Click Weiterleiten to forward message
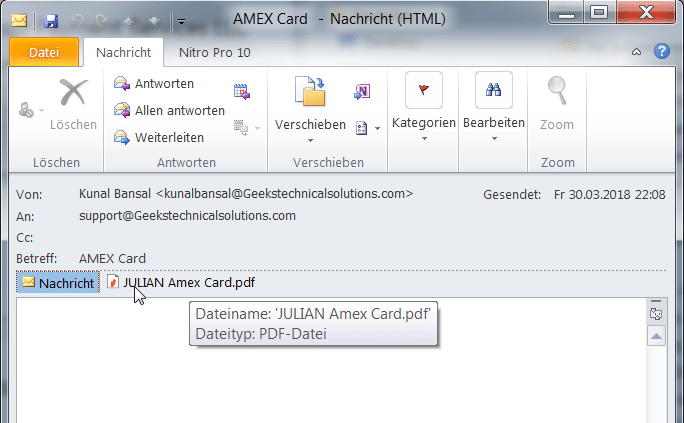The height and width of the screenshot is (423, 684). 159,137
